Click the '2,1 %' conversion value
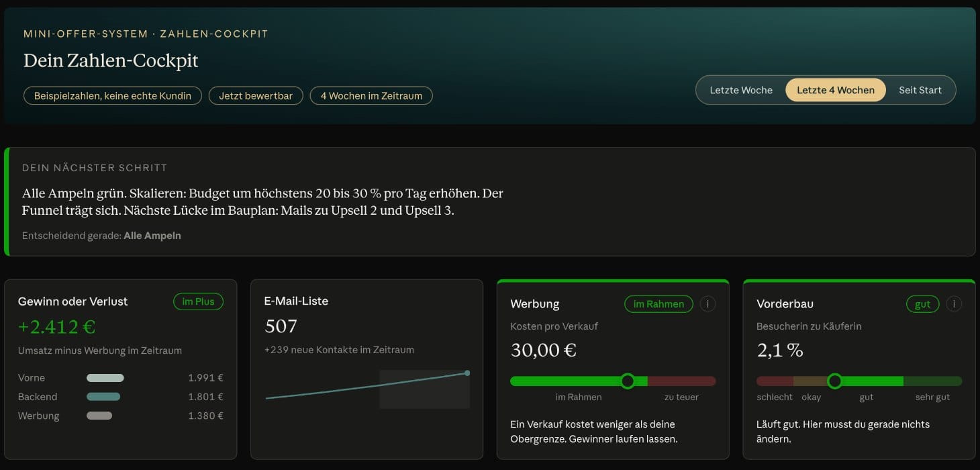This screenshot has height=470, width=980. [x=780, y=350]
